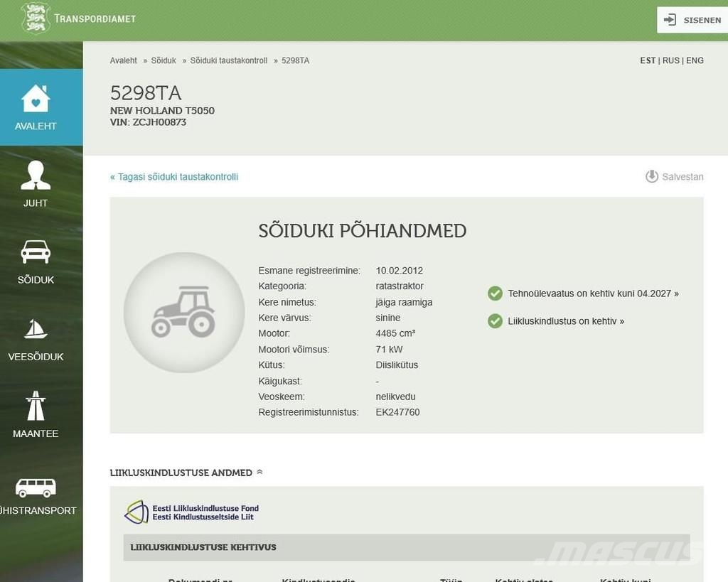Select the Maantee road icon
The image size is (728, 582).
pos(36,406)
